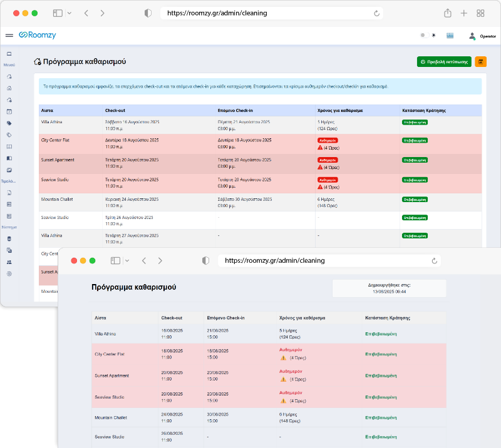Click the Roomzy logo
The height and width of the screenshot is (448, 501).
click(x=38, y=36)
